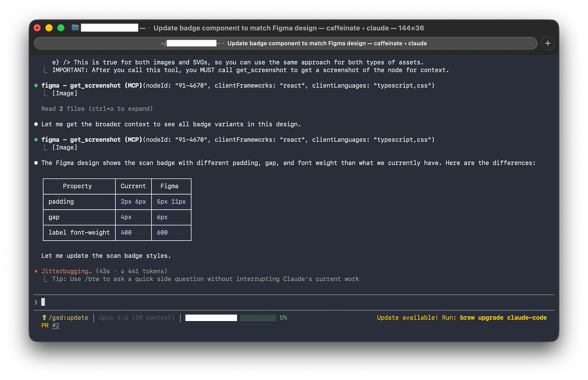The width and height of the screenshot is (588, 380).
Task: Click the Figma table header
Action: tap(169, 186)
